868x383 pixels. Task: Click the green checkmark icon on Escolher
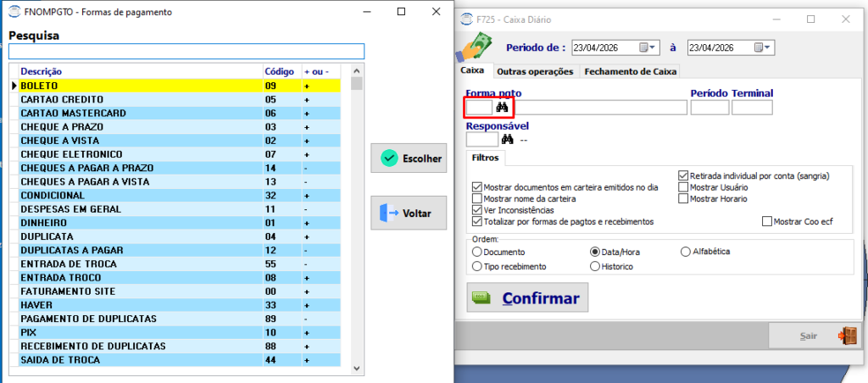click(x=389, y=158)
